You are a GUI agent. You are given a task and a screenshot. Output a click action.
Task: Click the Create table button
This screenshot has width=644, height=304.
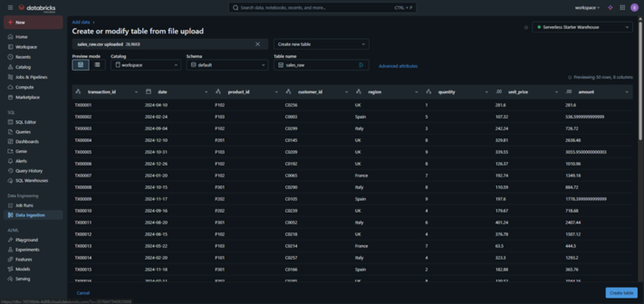[x=621, y=293]
